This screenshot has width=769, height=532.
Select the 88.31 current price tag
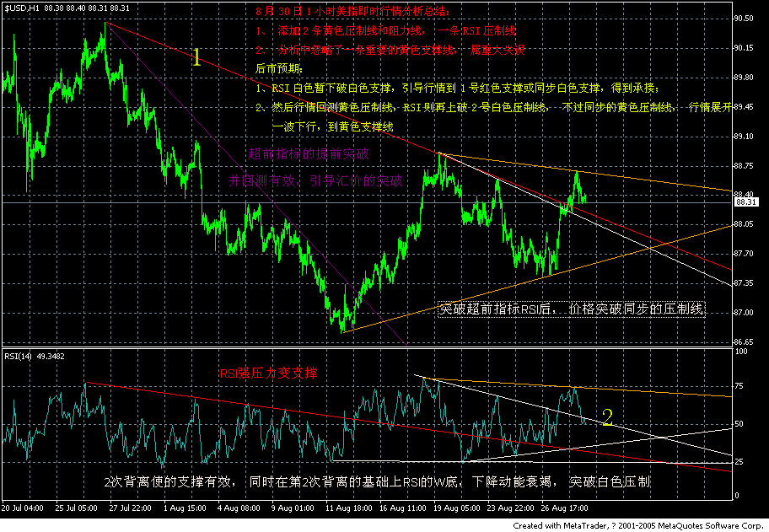(745, 202)
